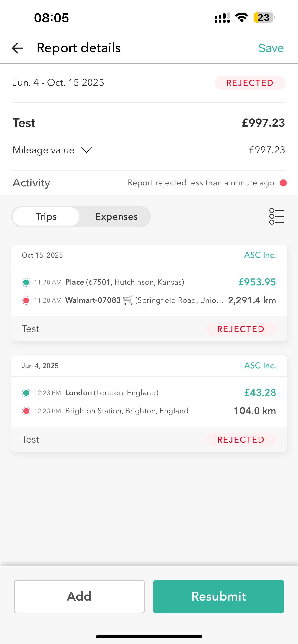Tap the red end marker for Brighton Station
The width and height of the screenshot is (298, 644).
tap(26, 411)
